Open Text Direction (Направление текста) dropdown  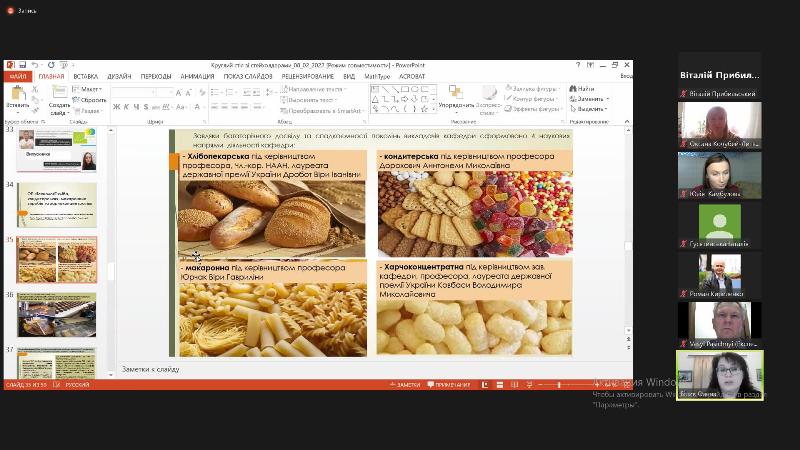pos(313,89)
